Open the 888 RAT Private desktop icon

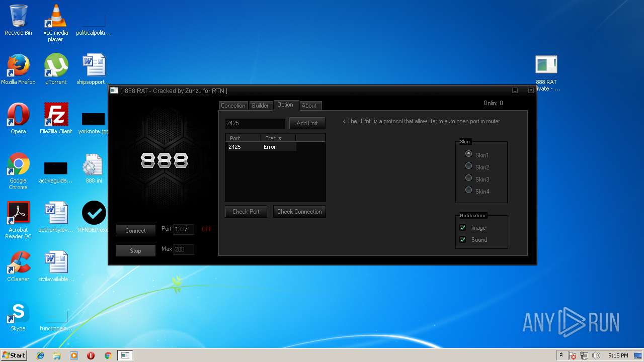(x=546, y=72)
